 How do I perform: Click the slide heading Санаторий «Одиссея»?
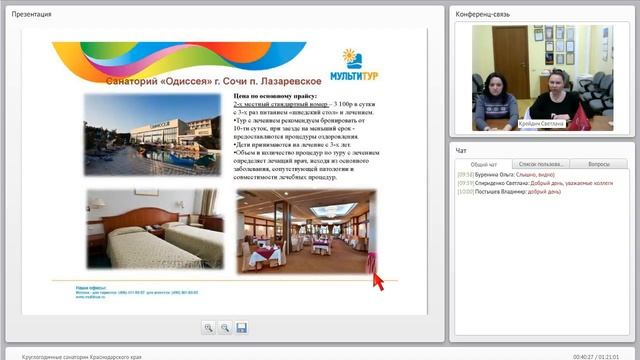pyautogui.click(x=213, y=81)
